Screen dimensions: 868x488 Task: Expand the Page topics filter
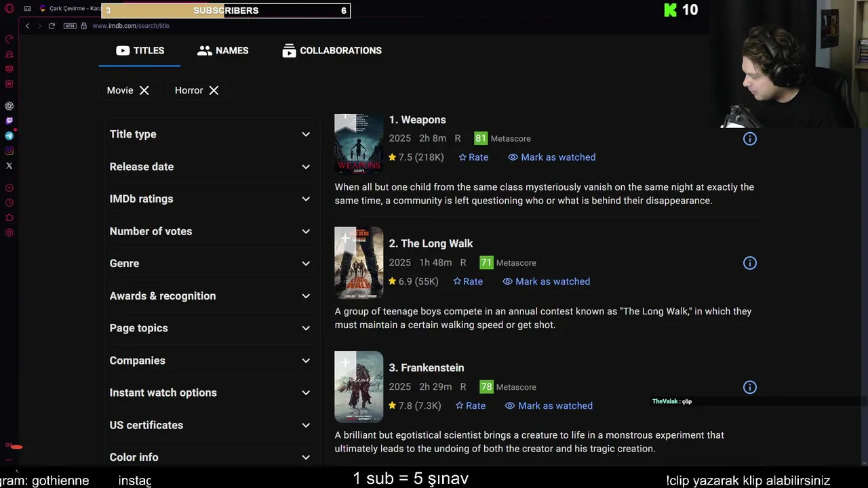(210, 328)
